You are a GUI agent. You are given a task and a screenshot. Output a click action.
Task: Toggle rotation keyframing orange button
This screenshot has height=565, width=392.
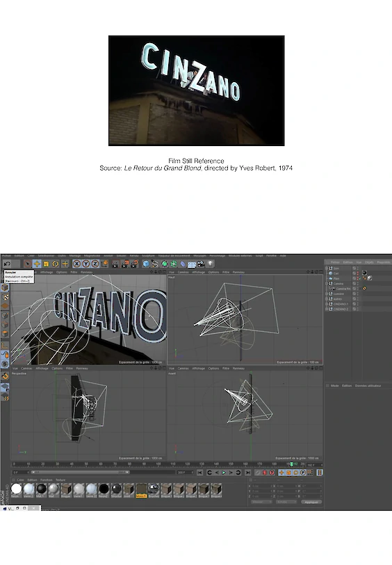point(296,472)
